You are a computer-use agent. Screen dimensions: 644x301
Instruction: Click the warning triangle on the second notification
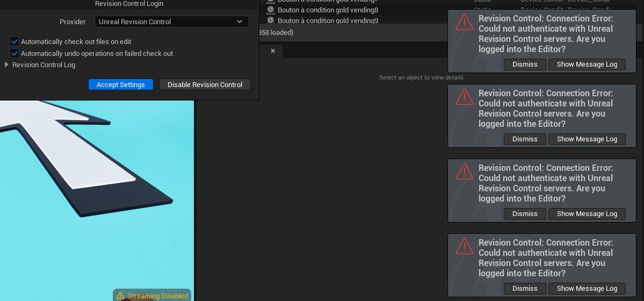(x=465, y=97)
